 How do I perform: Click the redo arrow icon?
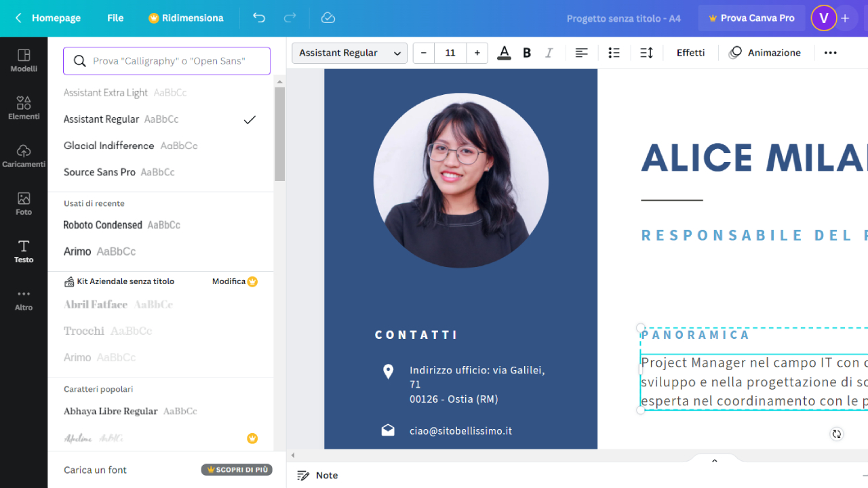pyautogui.click(x=290, y=18)
